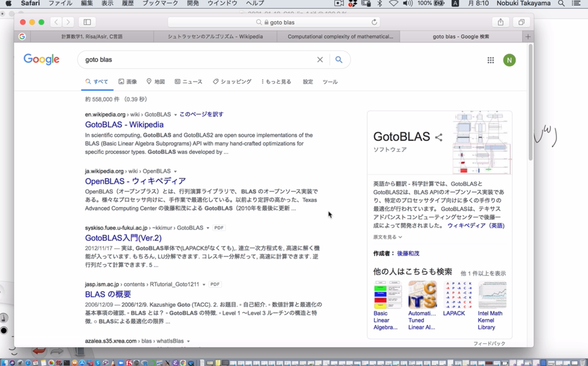Open ウィキペディア（英語） link in panel
This screenshot has height=366, width=588.
[x=476, y=226]
